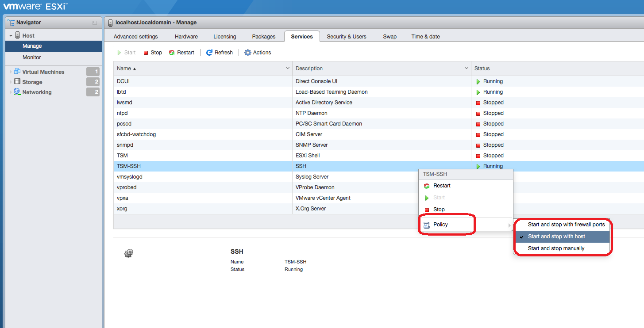Click the green Running icon for DCUI
Image resolution: width=644 pixels, height=328 pixels.
(478, 82)
